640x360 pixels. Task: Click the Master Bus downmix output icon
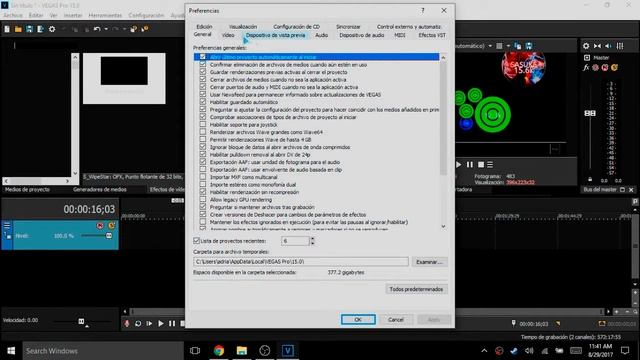point(597,46)
